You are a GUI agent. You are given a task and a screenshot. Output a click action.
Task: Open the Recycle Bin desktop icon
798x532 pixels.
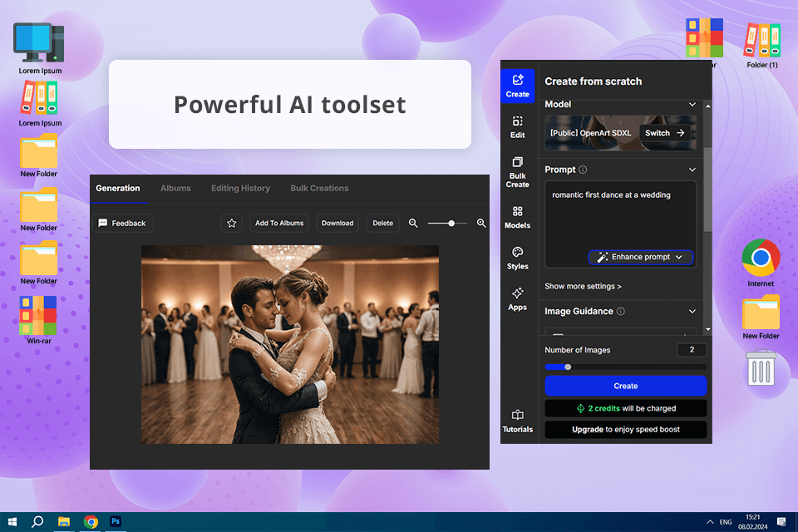click(x=761, y=367)
